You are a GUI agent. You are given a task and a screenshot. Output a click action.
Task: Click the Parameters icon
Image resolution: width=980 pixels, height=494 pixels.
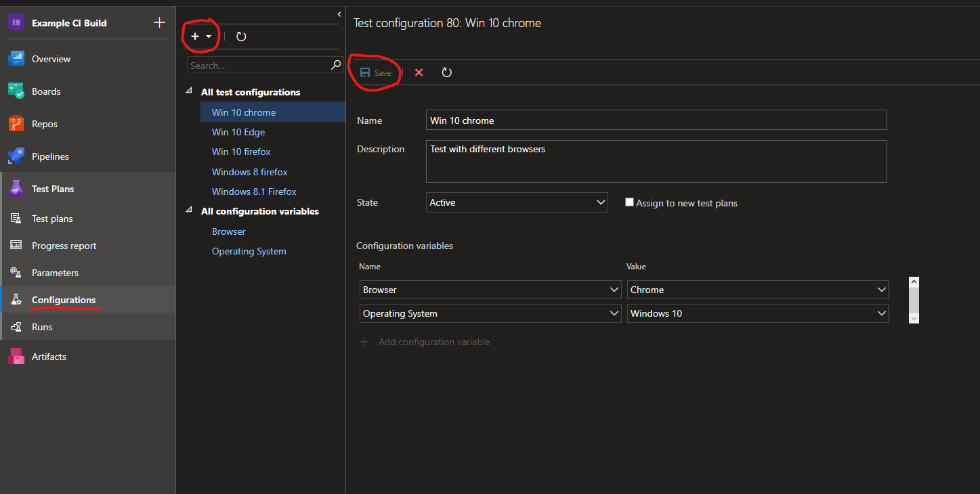point(16,273)
